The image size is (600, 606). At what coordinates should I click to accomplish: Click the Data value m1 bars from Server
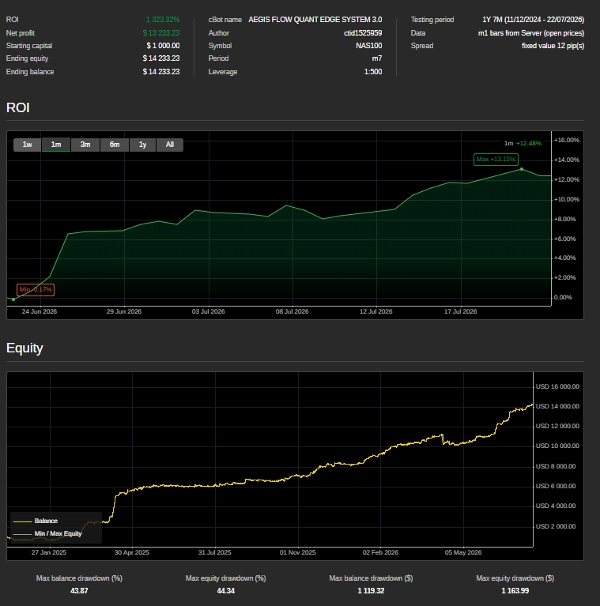pos(531,33)
